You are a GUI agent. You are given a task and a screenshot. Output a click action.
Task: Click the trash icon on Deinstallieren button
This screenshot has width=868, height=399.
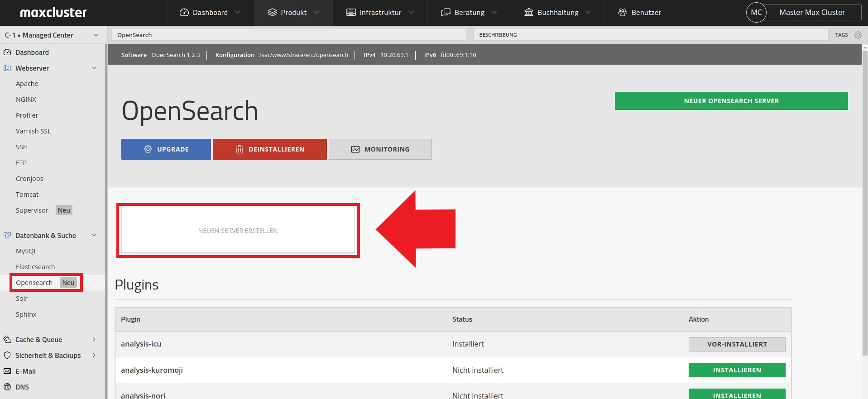(x=240, y=149)
